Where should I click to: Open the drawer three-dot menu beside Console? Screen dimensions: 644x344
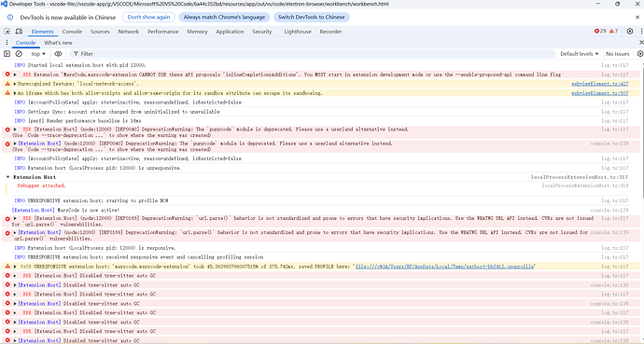pos(7,43)
